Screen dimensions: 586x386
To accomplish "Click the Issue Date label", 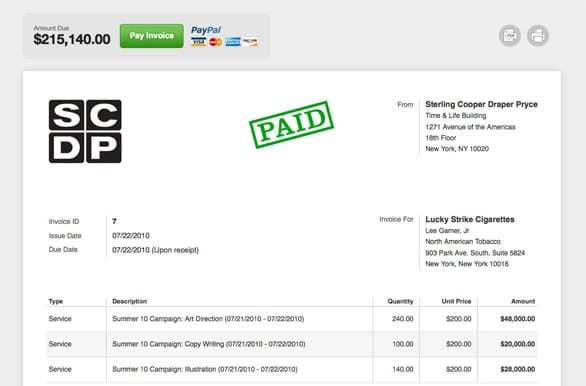I will click(x=65, y=236).
